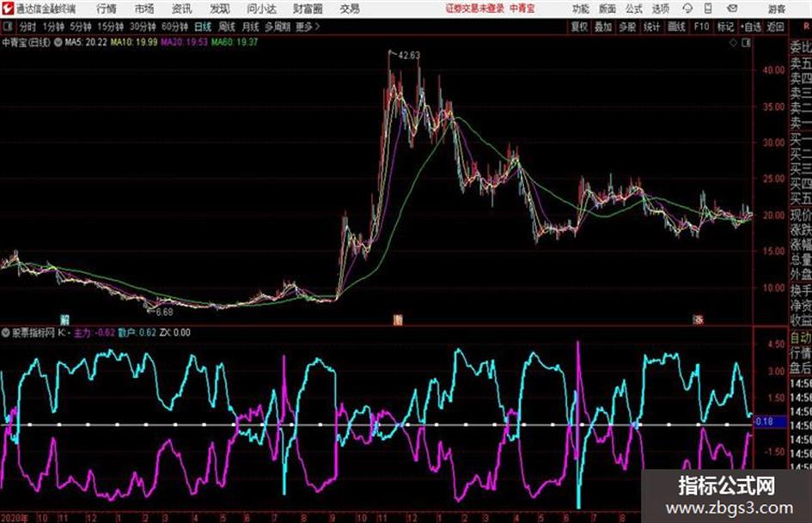
Task: Click the 统计 statistics toolbar button
Action: tap(651, 27)
